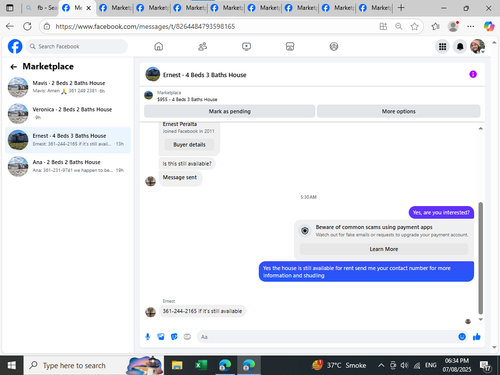Send a thumbs up like
500x375 pixels.
477,337
